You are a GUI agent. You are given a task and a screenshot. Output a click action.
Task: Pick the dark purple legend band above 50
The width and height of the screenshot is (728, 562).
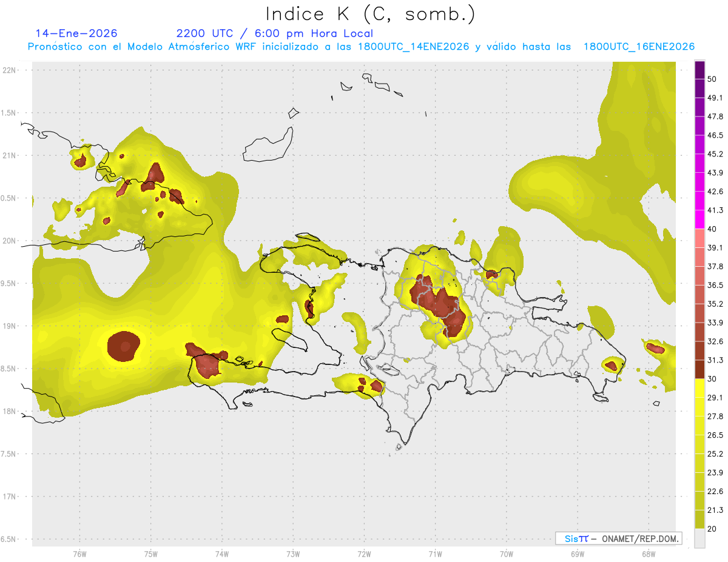[700, 70]
